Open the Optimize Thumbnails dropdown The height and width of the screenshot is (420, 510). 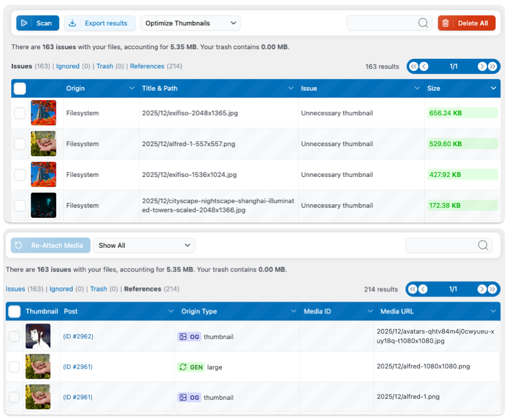[x=191, y=23]
